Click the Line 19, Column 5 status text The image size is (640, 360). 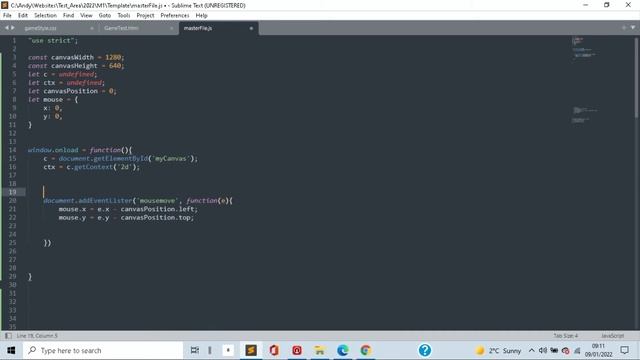coord(37,336)
